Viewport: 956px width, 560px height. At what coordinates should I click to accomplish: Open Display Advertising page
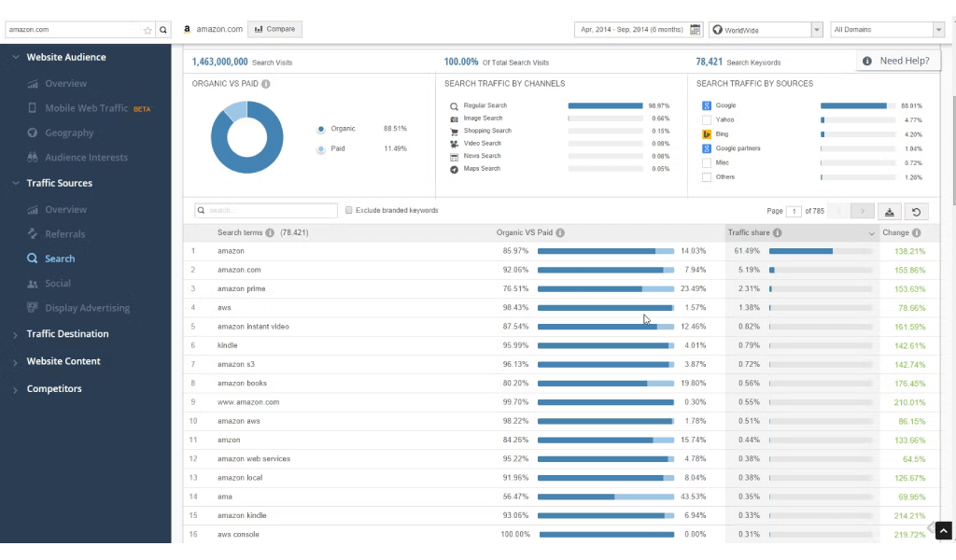(x=87, y=308)
